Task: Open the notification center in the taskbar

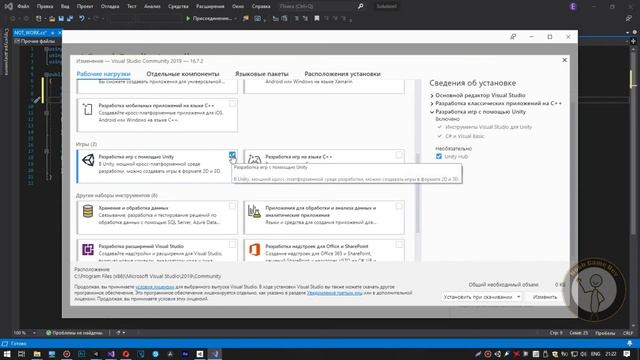Action: (627, 354)
